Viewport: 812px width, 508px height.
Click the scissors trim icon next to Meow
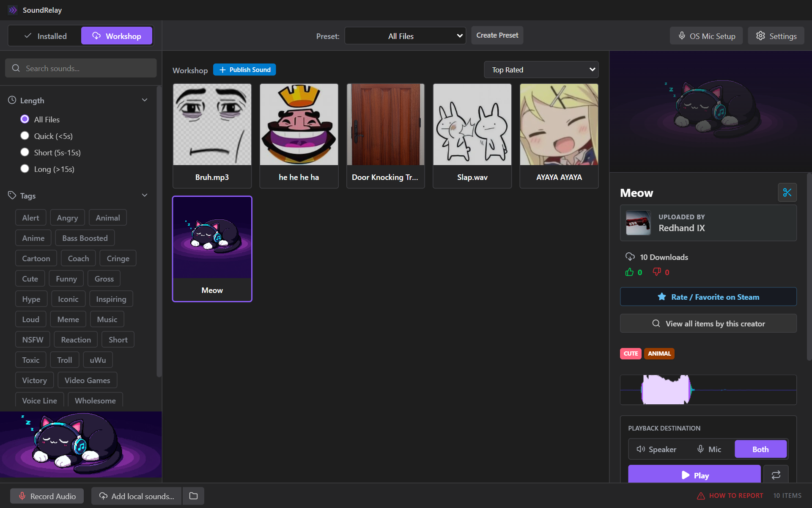[x=787, y=193]
